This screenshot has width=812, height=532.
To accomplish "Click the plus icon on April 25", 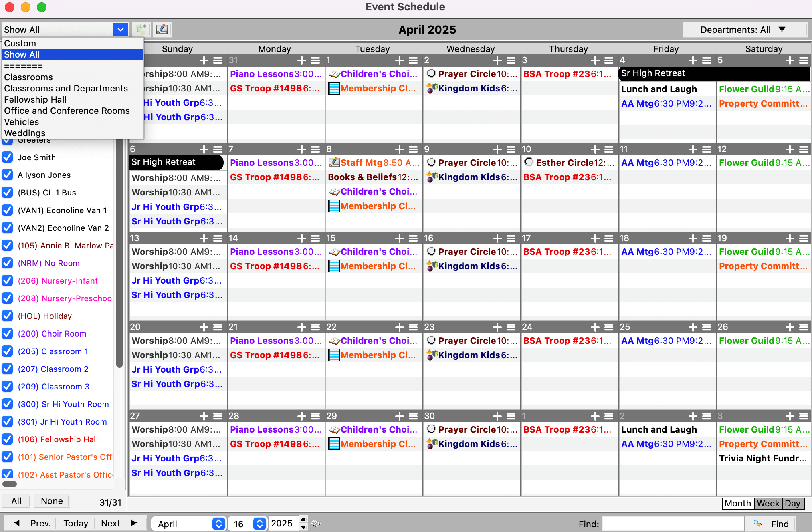I will (693, 327).
